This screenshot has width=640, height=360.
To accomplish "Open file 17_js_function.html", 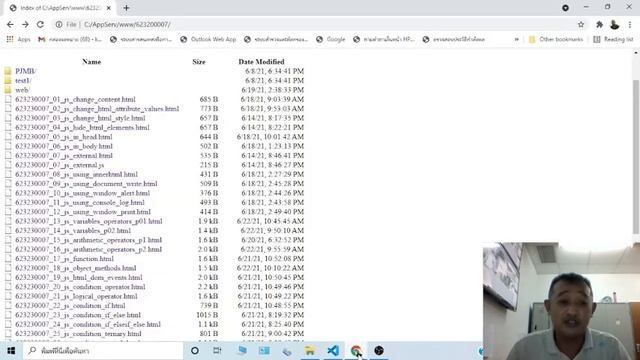I will [x=64, y=259].
